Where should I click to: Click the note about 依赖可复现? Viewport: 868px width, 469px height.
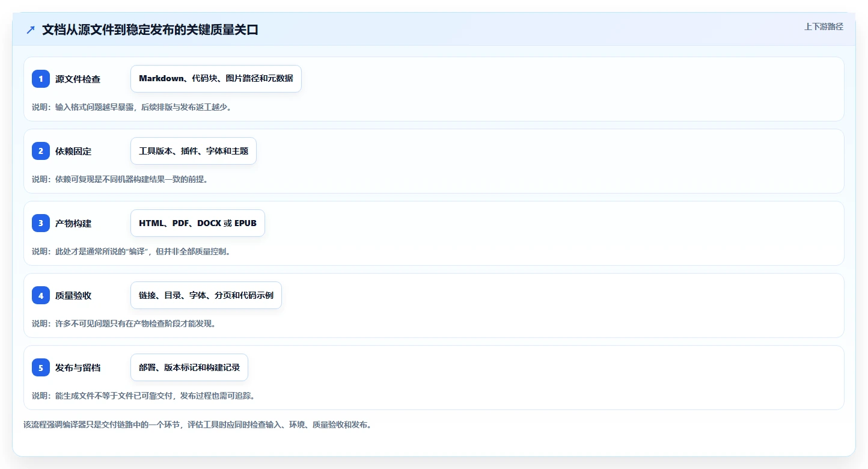[120, 179]
